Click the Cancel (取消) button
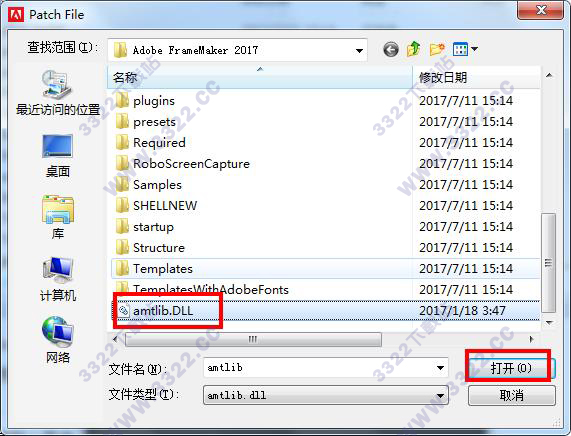Image resolution: width=571 pixels, height=436 pixels. pyautogui.click(x=512, y=396)
